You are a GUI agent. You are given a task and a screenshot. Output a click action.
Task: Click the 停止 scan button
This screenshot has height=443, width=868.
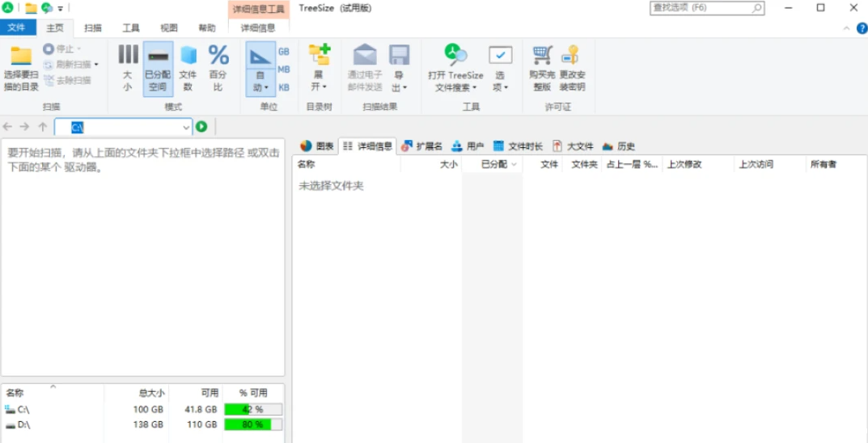click(62, 49)
